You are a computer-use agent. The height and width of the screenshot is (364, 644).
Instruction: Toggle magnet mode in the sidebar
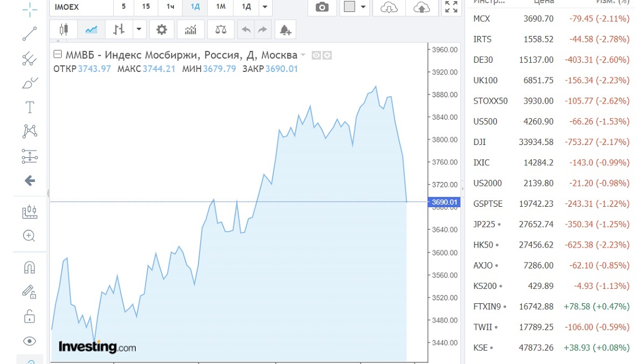coord(30,267)
